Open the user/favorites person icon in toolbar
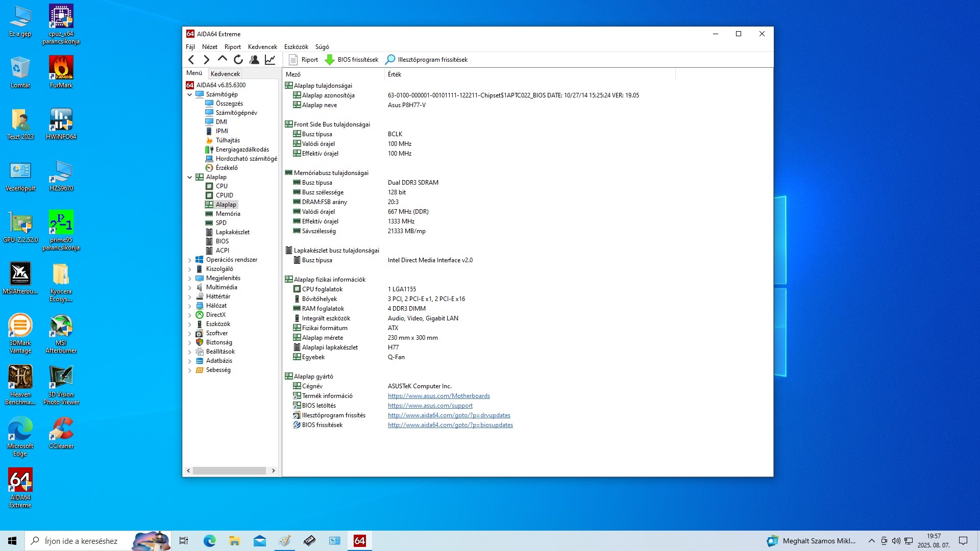Screen dimensions: 980x551 tap(254, 60)
